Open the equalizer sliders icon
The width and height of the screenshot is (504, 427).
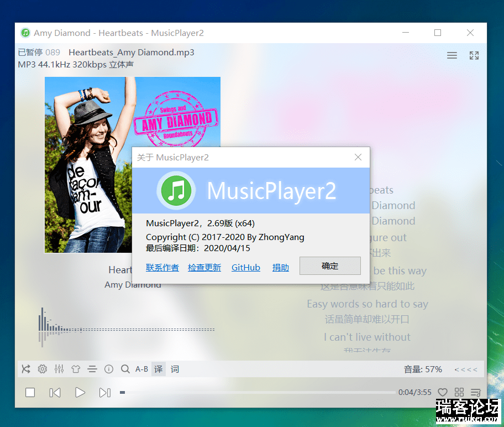59,369
